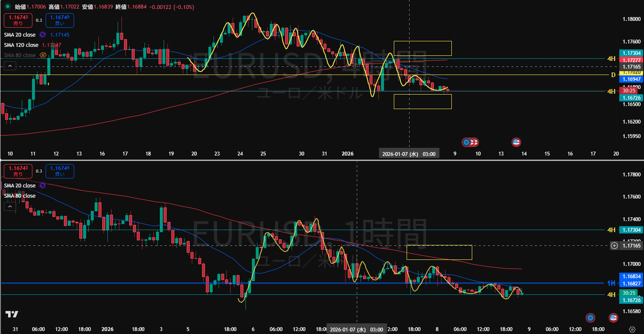Click the red sell button in the upper chart
Image resolution: width=644 pixels, height=334 pixels.
pos(18,20)
